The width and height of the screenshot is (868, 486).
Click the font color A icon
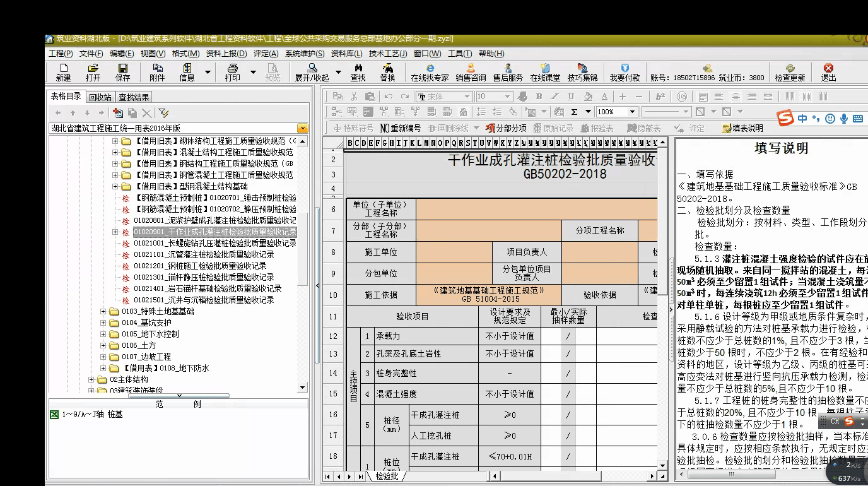(x=604, y=96)
